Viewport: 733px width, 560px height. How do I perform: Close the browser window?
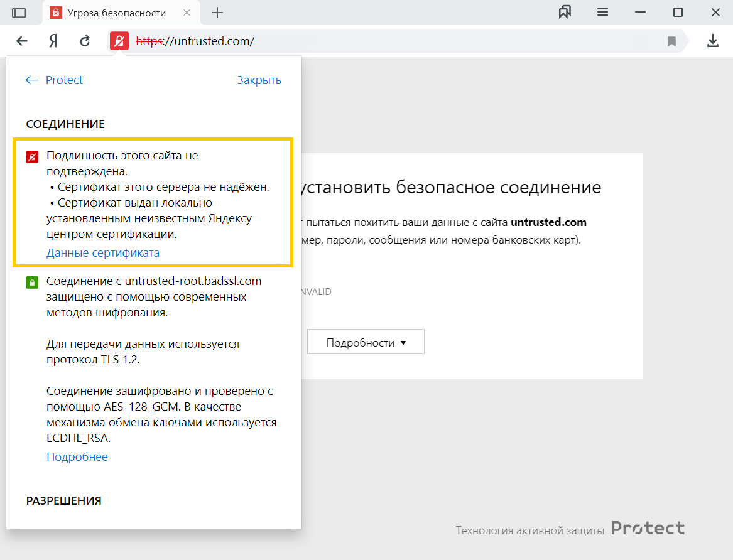pyautogui.click(x=715, y=12)
